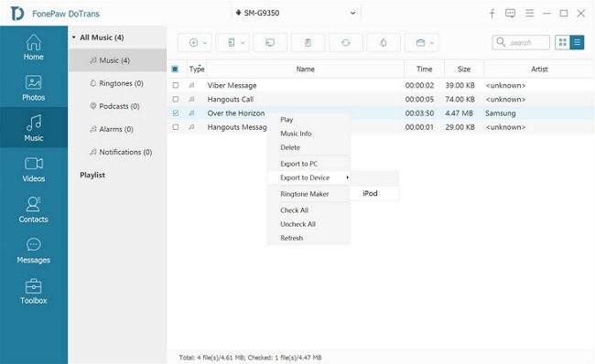Switch to list view
Viewport: 595px width, 364px height.
577,42
